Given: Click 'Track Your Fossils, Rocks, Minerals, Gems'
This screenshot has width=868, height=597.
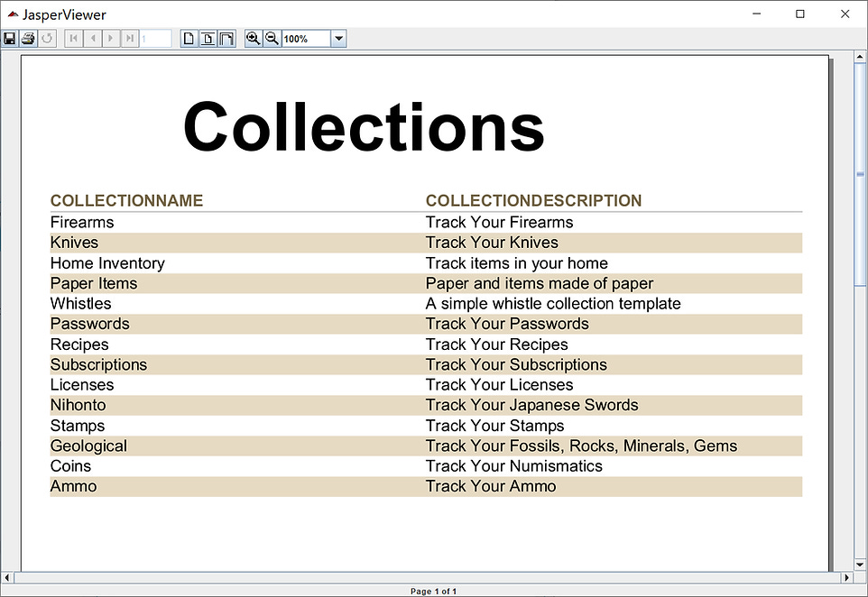Looking at the screenshot, I should (x=581, y=446).
